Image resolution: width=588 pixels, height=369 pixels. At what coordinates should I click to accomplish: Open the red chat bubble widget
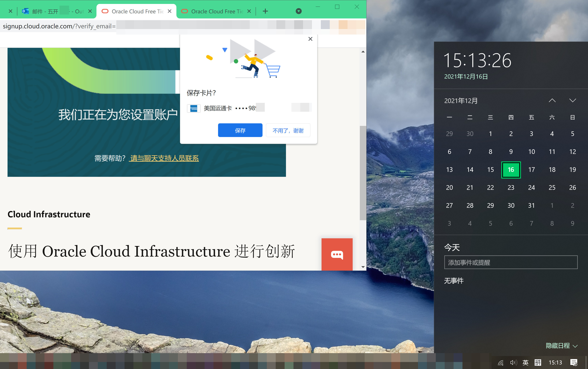pyautogui.click(x=337, y=254)
